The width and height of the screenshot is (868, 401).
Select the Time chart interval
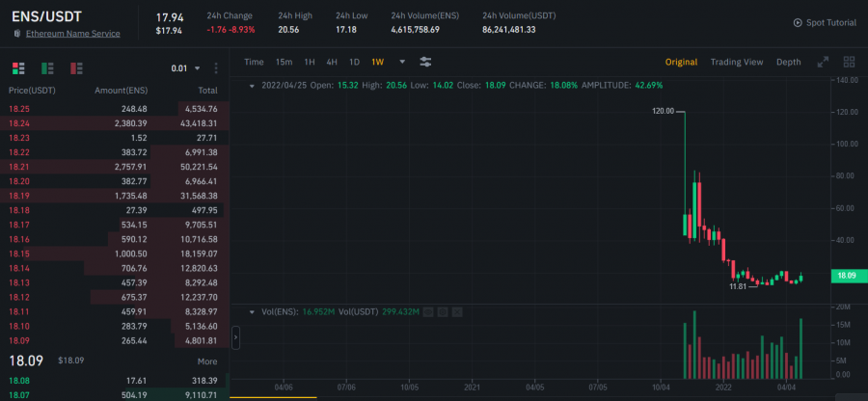254,62
